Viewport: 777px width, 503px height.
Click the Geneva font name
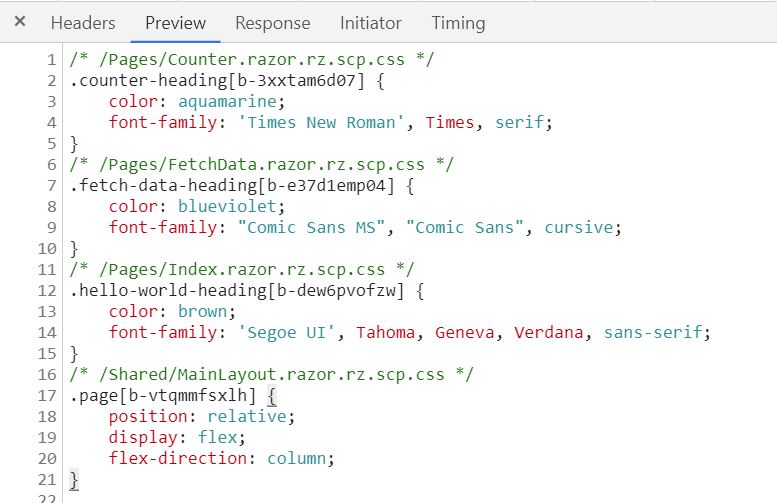[x=464, y=333]
